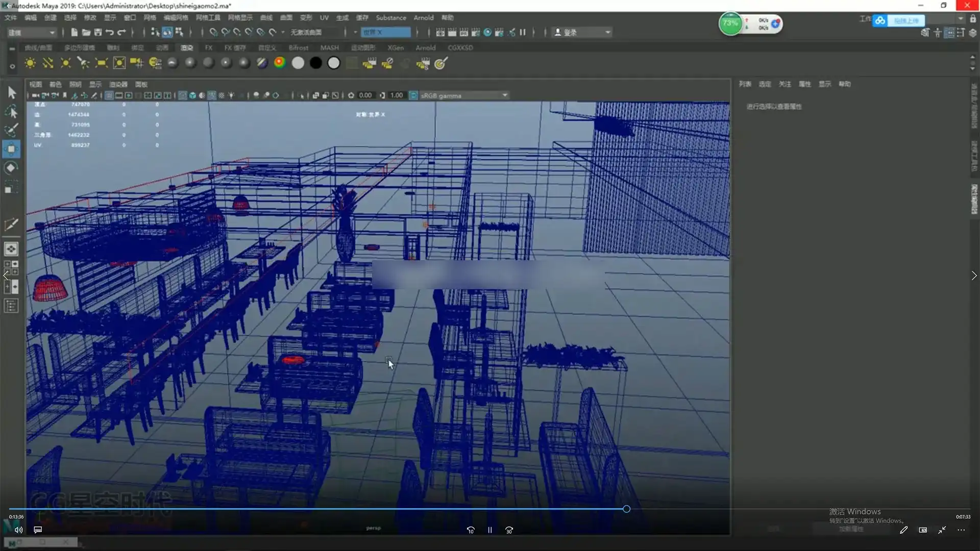Pause scene evaluation with the pause icon

click(x=523, y=32)
